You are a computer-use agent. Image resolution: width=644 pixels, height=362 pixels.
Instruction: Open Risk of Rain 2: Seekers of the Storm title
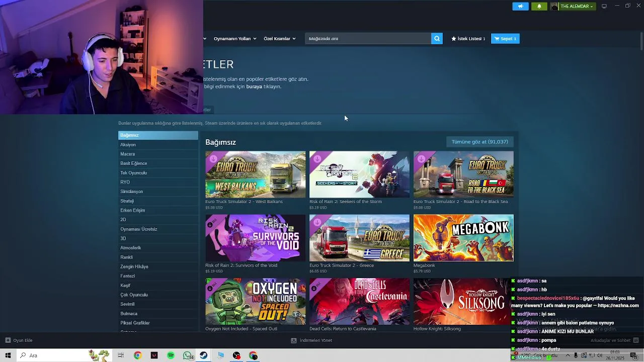(346, 202)
